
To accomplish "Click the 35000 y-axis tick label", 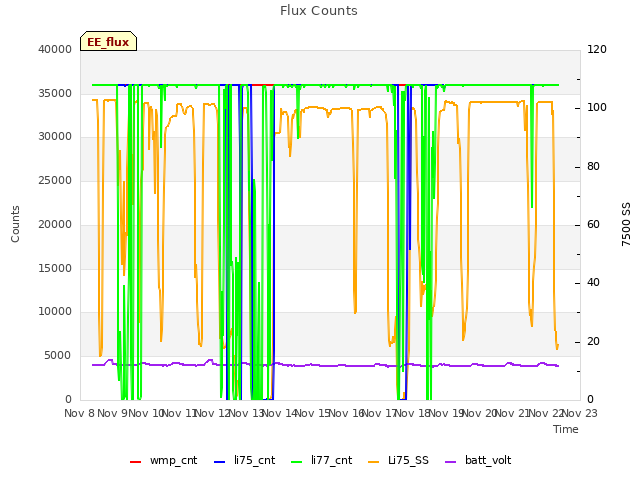I will click(55, 93).
